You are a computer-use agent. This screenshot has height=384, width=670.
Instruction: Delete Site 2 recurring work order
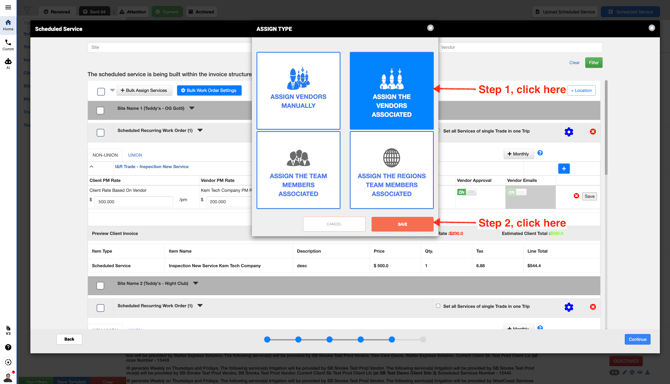593,307
